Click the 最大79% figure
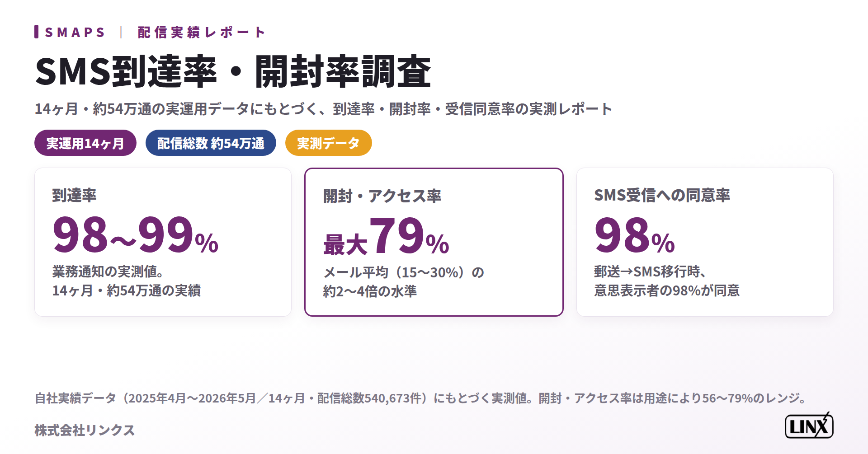The width and height of the screenshot is (868, 454). point(386,236)
